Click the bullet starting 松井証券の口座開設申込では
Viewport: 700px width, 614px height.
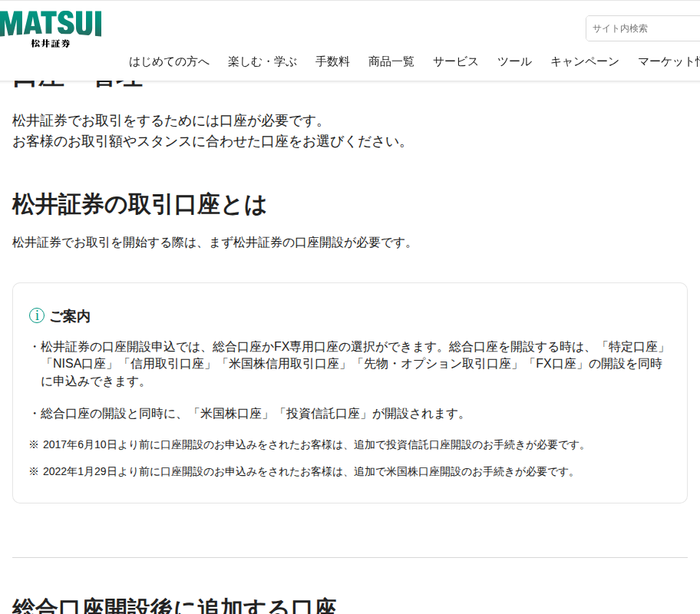348,364
